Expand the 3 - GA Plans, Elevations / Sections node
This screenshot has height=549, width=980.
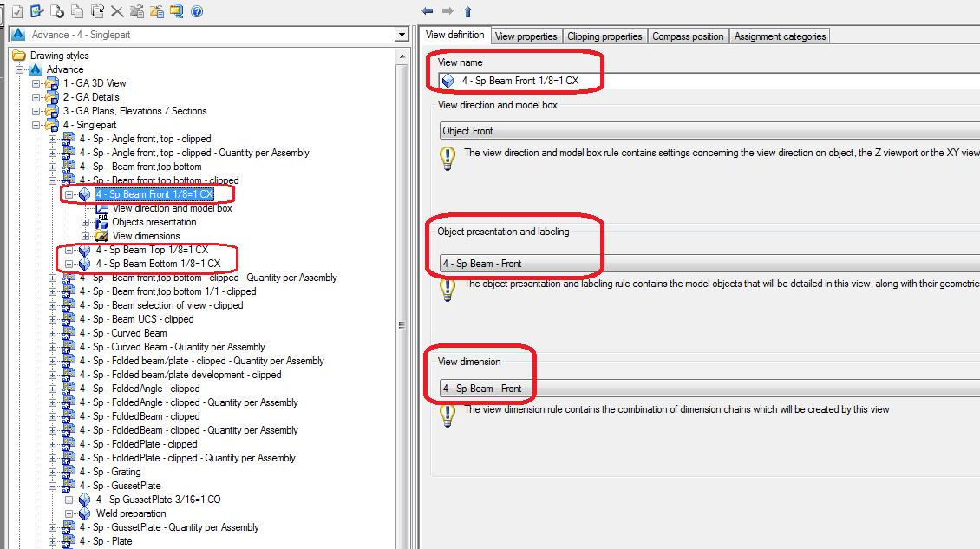click(x=36, y=111)
